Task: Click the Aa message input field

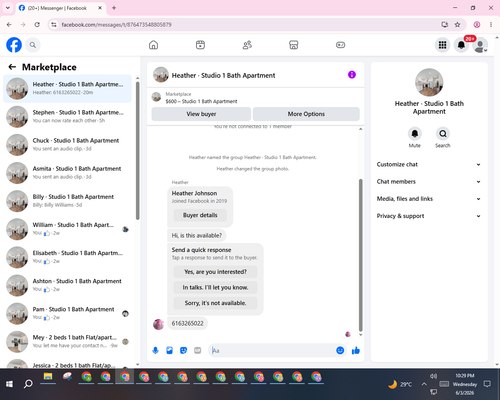Action: (272, 350)
